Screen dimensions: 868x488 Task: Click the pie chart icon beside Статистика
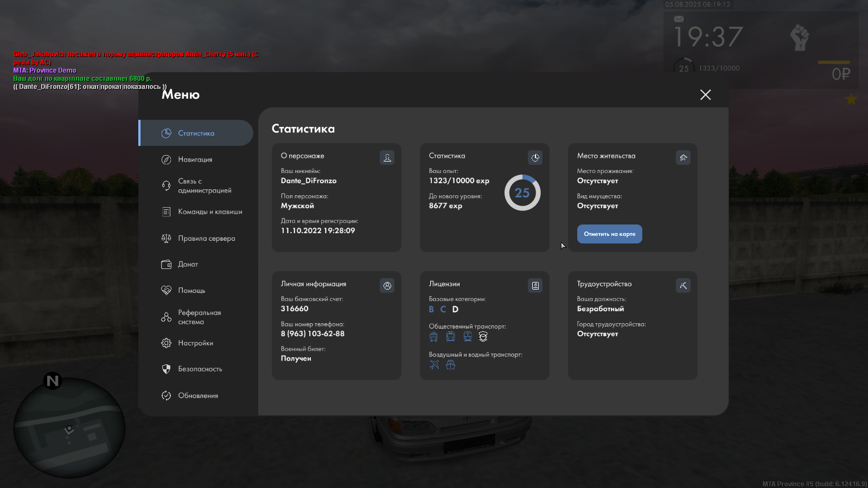coord(167,133)
